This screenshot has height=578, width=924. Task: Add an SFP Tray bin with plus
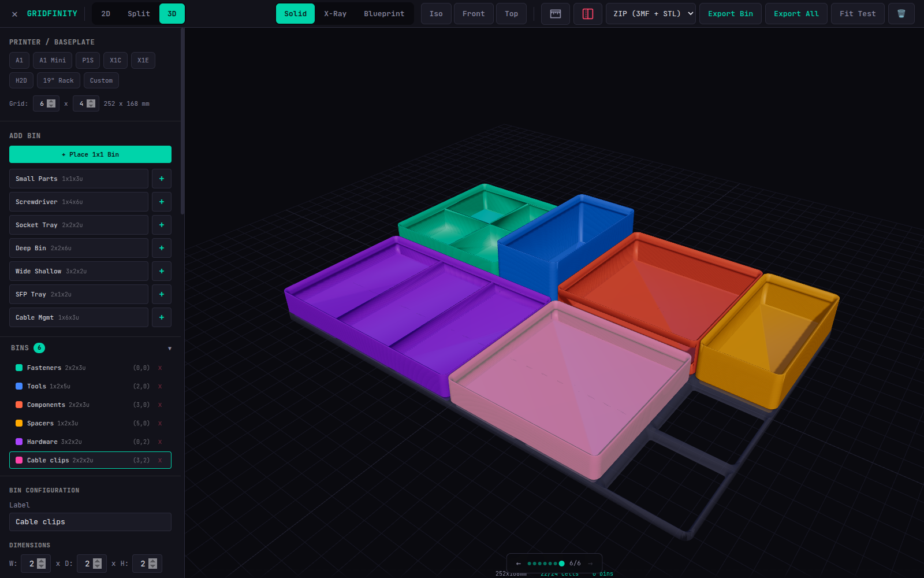click(162, 294)
